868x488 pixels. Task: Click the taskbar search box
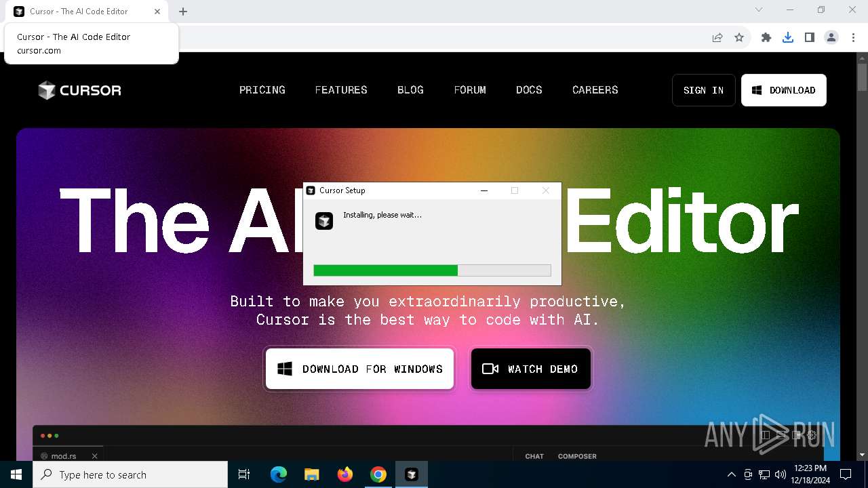tap(130, 474)
